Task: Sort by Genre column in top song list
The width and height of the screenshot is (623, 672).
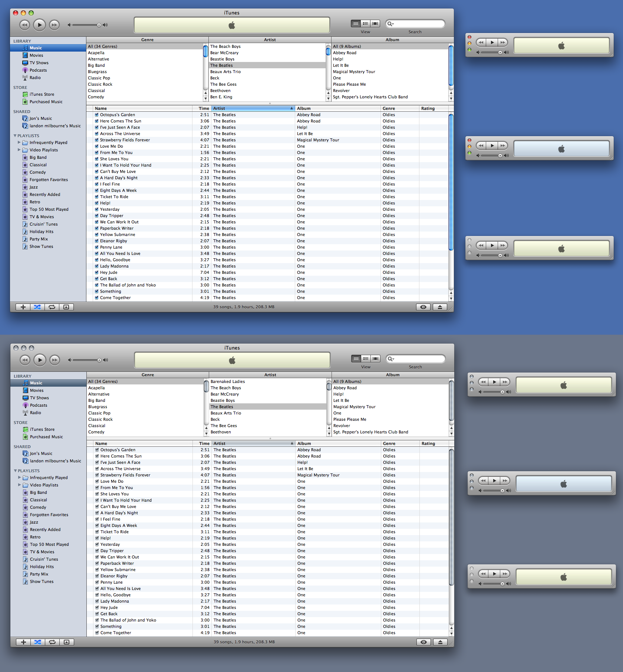Action: (400, 108)
